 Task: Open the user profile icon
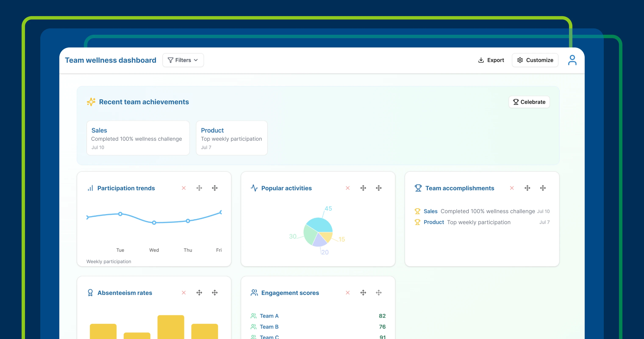(x=572, y=60)
